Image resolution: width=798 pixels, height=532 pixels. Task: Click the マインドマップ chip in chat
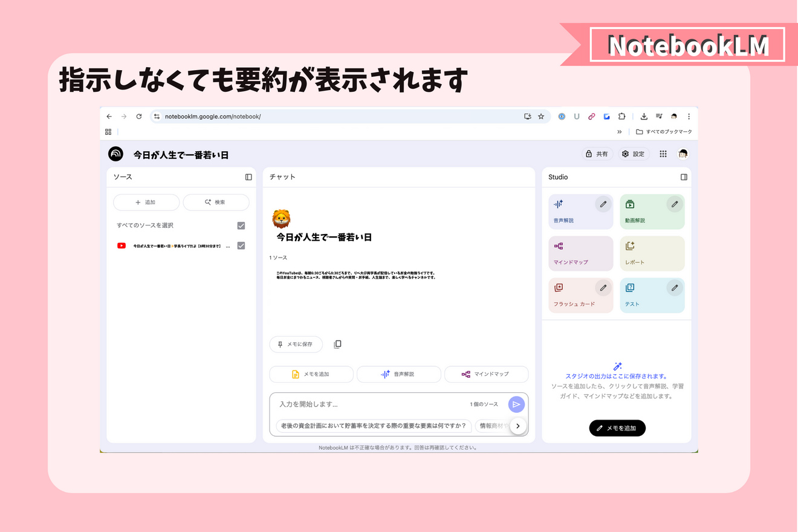click(x=486, y=374)
